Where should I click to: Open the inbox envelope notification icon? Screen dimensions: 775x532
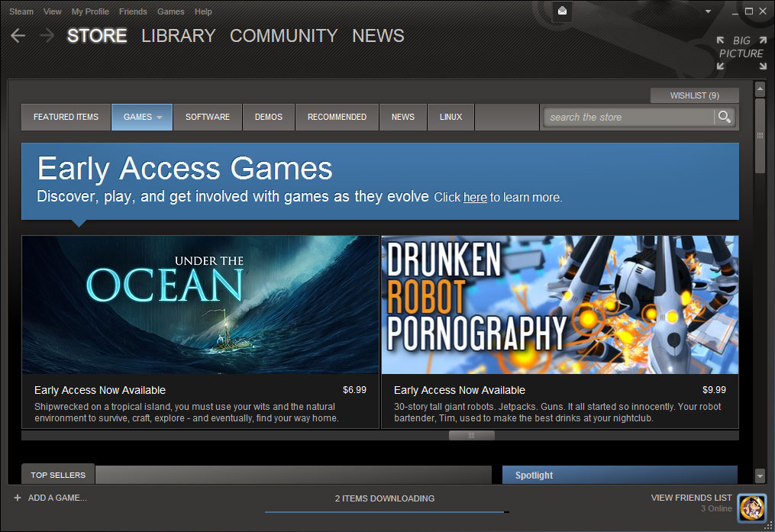(563, 11)
